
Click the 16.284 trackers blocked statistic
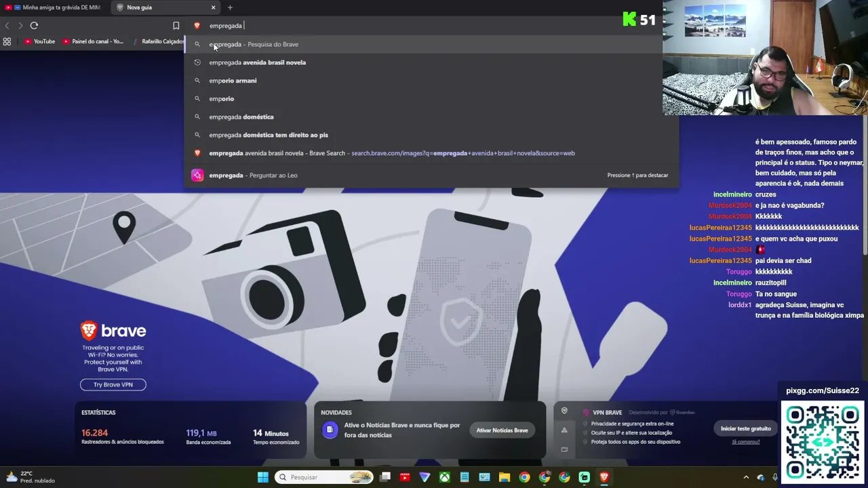click(122, 436)
